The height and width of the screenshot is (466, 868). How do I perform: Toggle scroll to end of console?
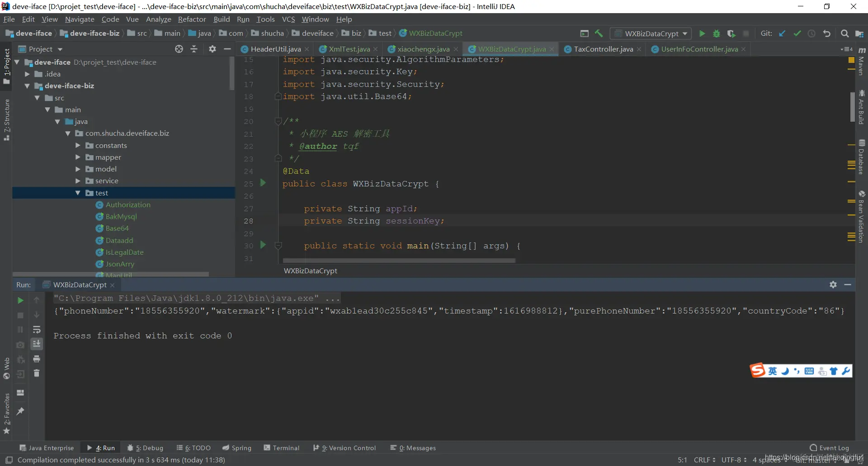coord(37,344)
